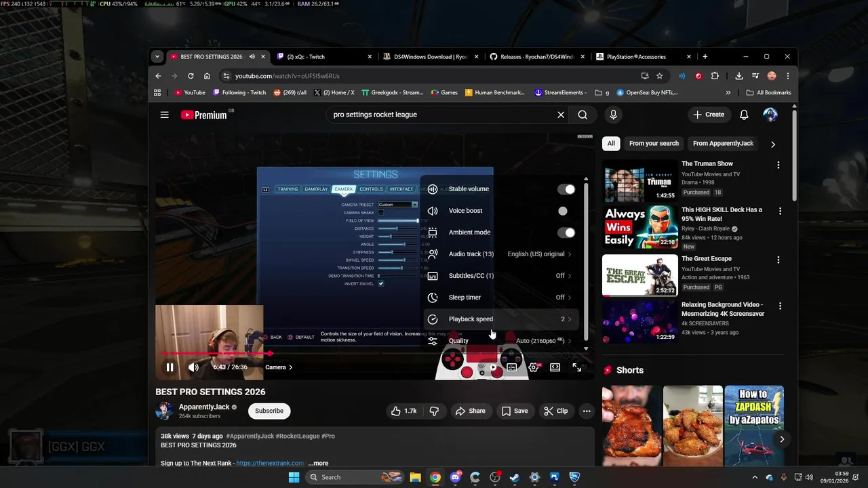Open File Explorer from the taskbar
Viewport: 868px width, 488px height.
415,477
